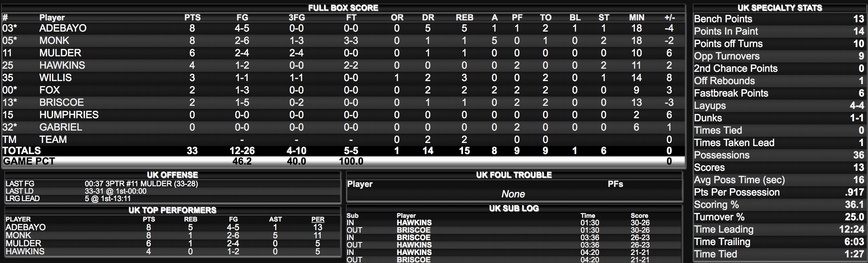
Task: Click the PTS column header
Action: [x=192, y=18]
